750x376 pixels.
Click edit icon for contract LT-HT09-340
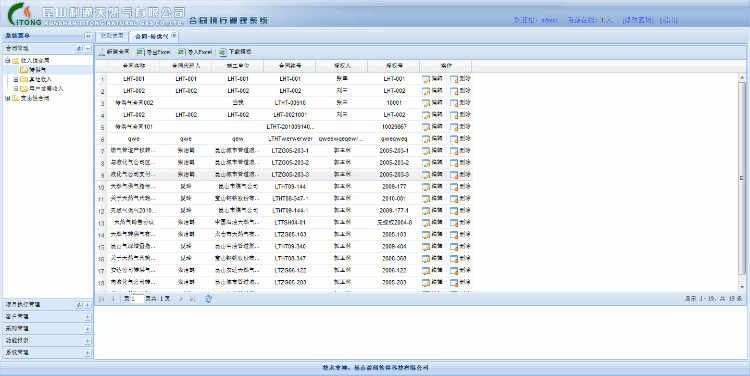tap(426, 246)
